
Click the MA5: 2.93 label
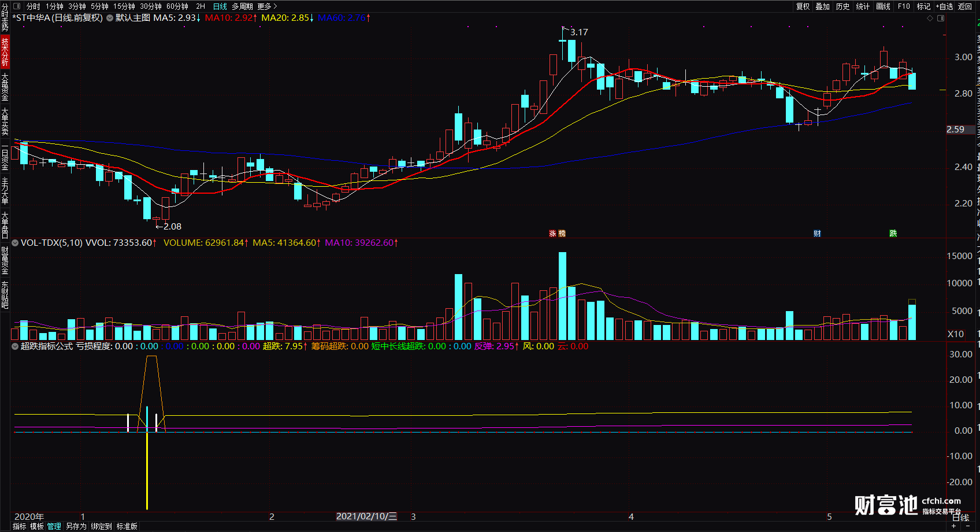[177, 18]
